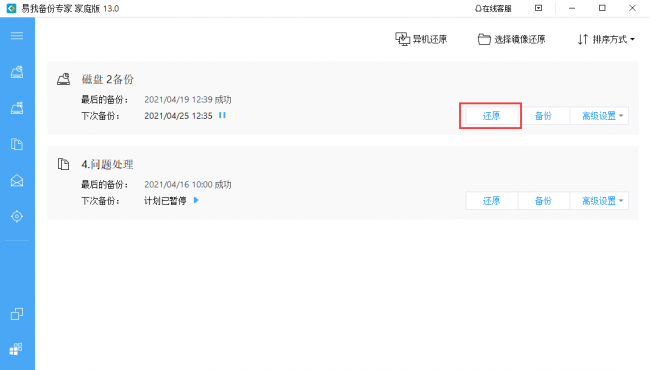Open the file backup icon in sidebar
Screen dimensions: 650x370
17,144
